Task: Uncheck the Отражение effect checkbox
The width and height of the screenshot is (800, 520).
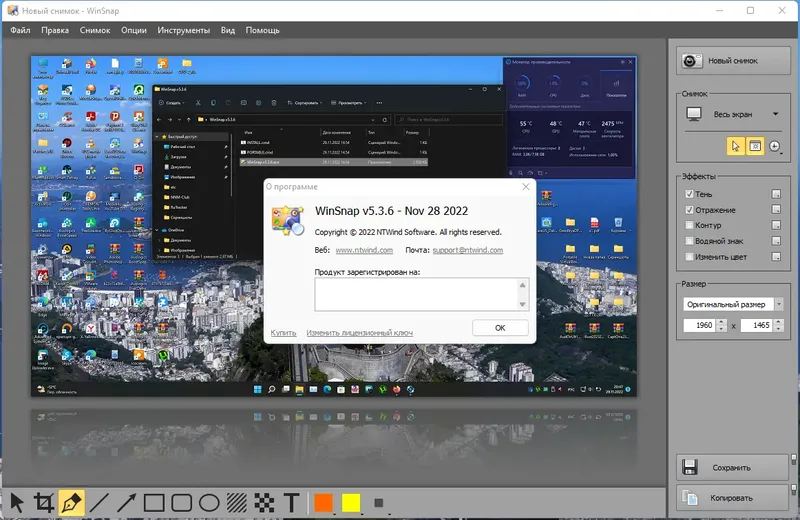Action: coord(689,210)
